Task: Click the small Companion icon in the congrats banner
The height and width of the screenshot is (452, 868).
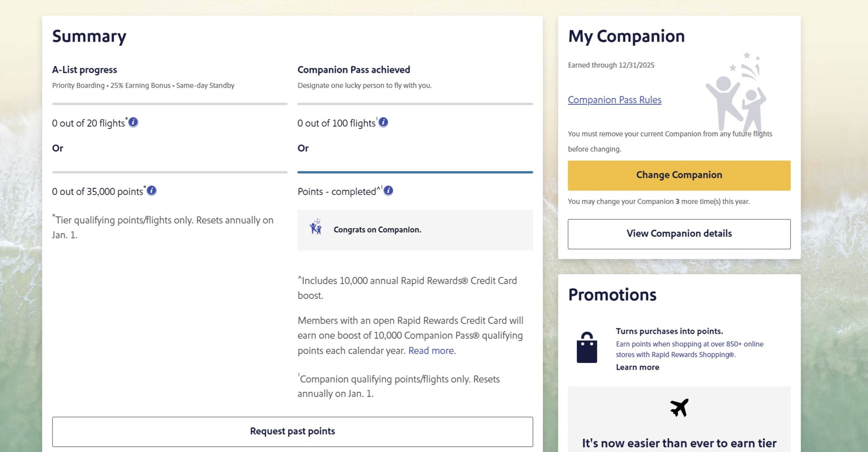Action: pos(315,228)
